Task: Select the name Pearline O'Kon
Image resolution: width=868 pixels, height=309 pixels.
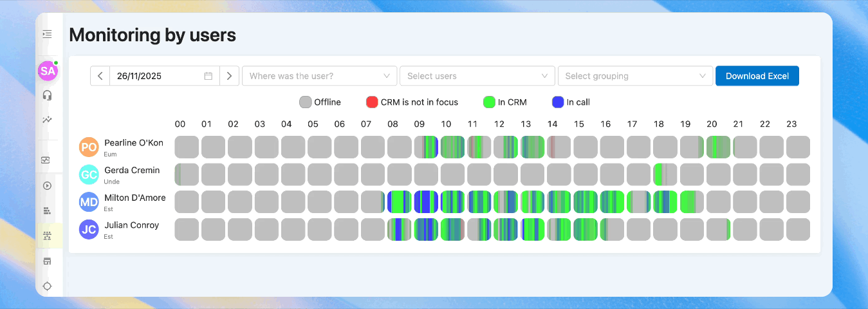Action: tap(134, 143)
